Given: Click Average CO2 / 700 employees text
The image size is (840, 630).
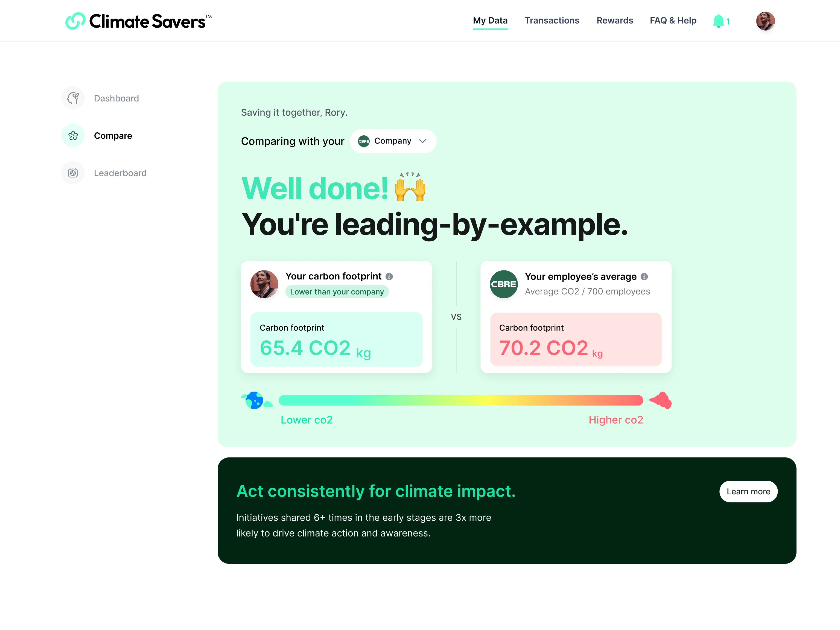Looking at the screenshot, I should pos(587,291).
